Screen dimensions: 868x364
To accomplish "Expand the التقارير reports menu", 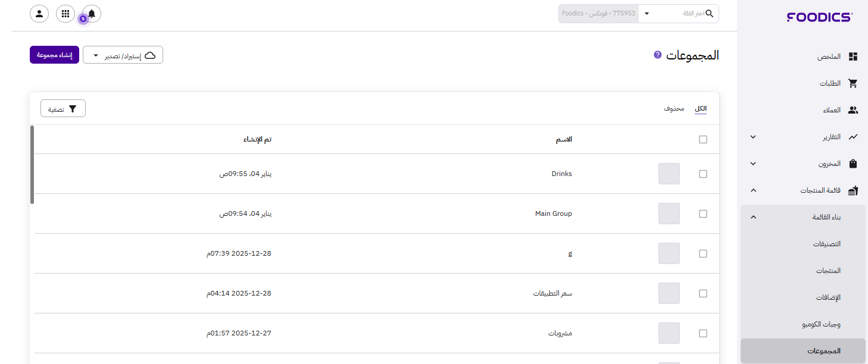I will [x=753, y=137].
